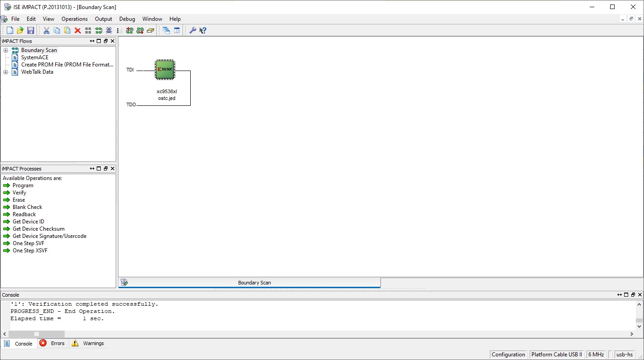This screenshot has width=644, height=360.
Task: Click the Cascade windows icon
Action: tap(166, 30)
